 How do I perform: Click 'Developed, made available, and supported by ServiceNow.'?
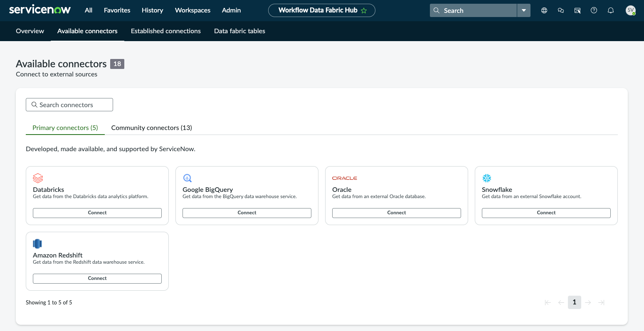[111, 149]
